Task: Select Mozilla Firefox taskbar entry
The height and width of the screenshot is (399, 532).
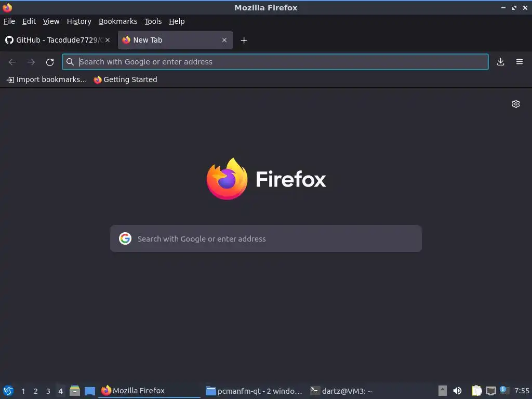Action: [149, 391]
